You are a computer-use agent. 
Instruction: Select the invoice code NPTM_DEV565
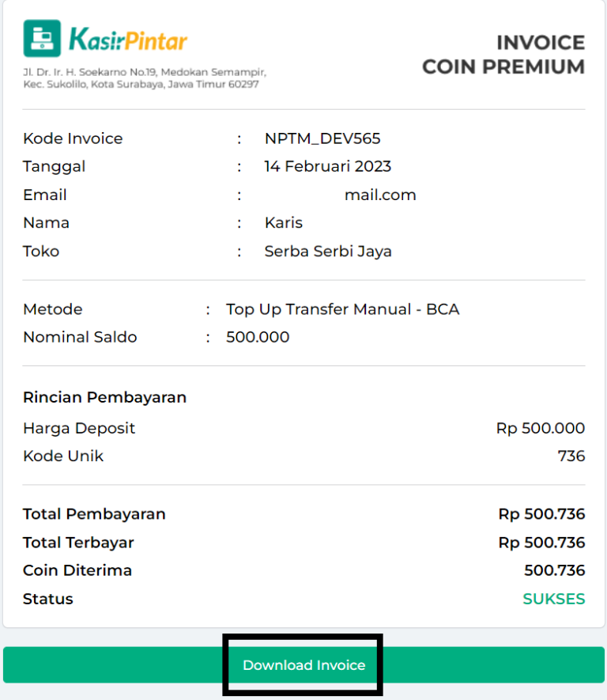click(x=322, y=138)
